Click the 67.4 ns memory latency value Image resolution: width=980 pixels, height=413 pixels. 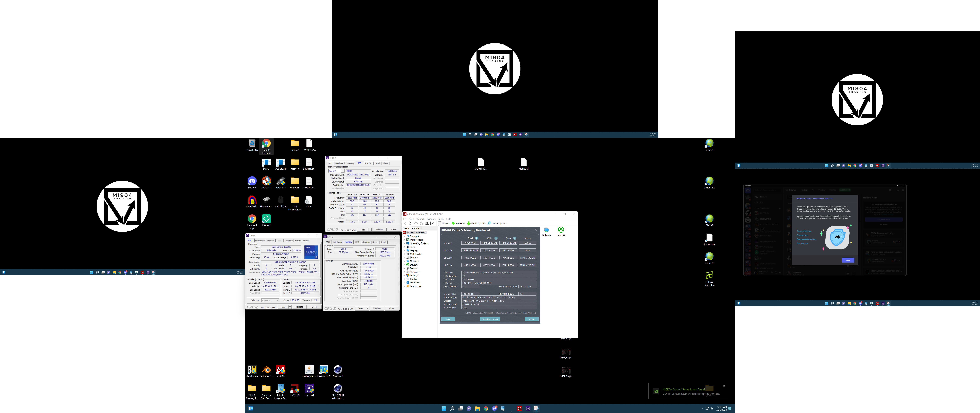(x=527, y=243)
